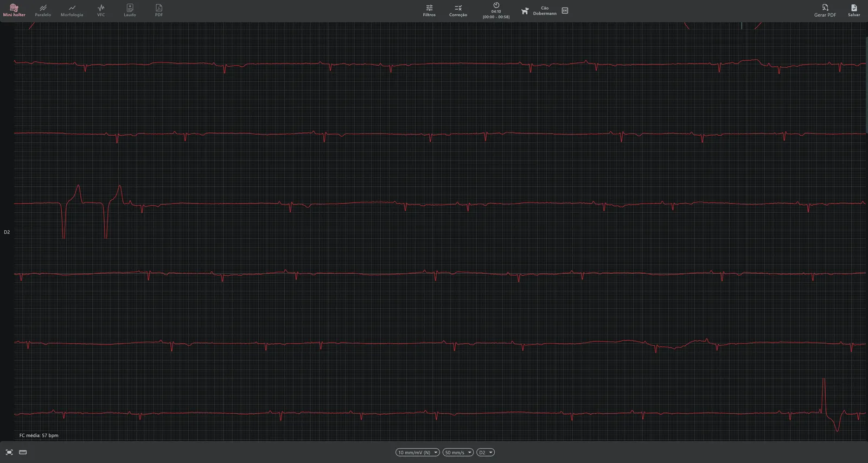Select the VFC tab
The width and height of the screenshot is (868, 463).
pyautogui.click(x=101, y=10)
